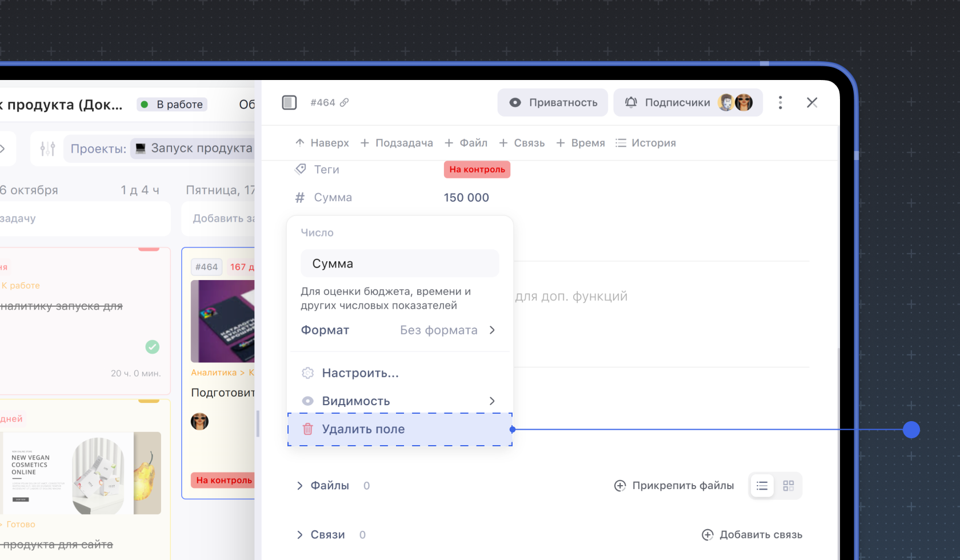Screen dimensions: 960x560
Task: Click the red На контроль tag
Action: click(x=477, y=170)
